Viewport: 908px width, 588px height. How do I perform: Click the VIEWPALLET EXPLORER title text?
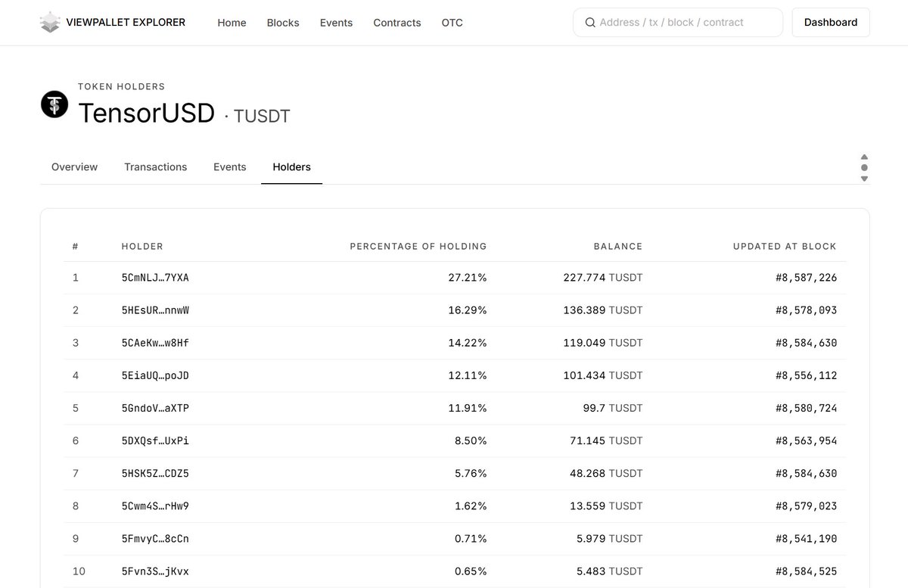(126, 23)
